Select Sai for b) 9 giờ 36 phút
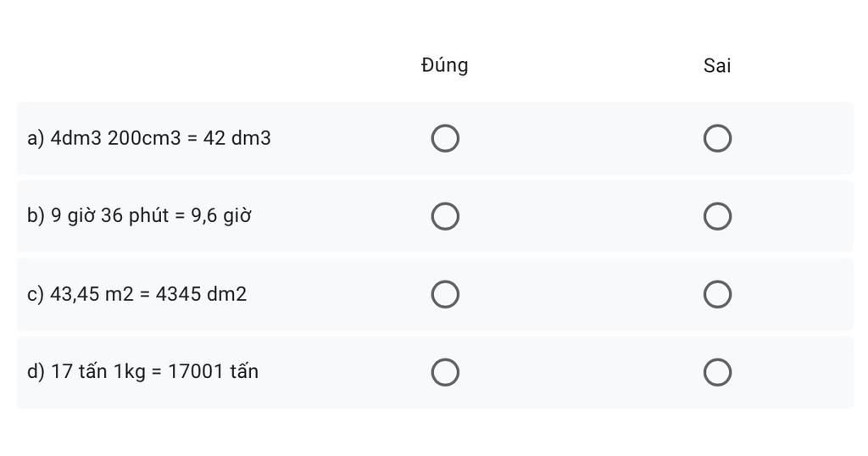The height and width of the screenshot is (456, 868). (x=717, y=216)
